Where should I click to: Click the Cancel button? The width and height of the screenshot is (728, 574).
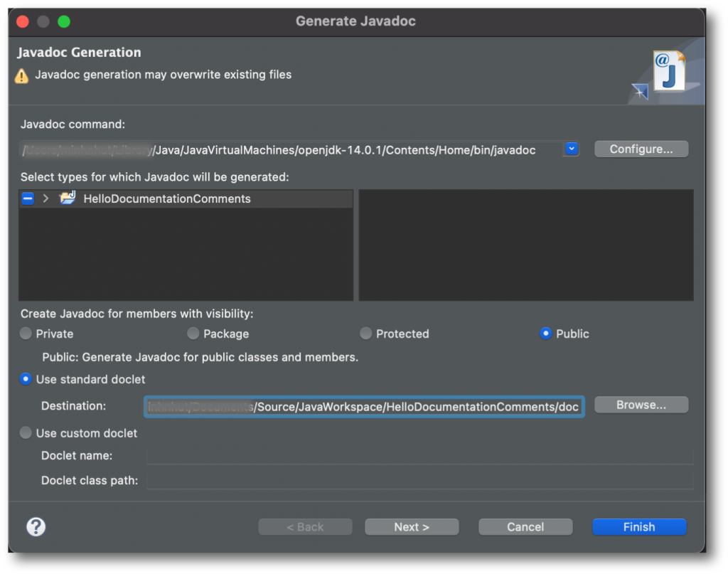click(525, 526)
